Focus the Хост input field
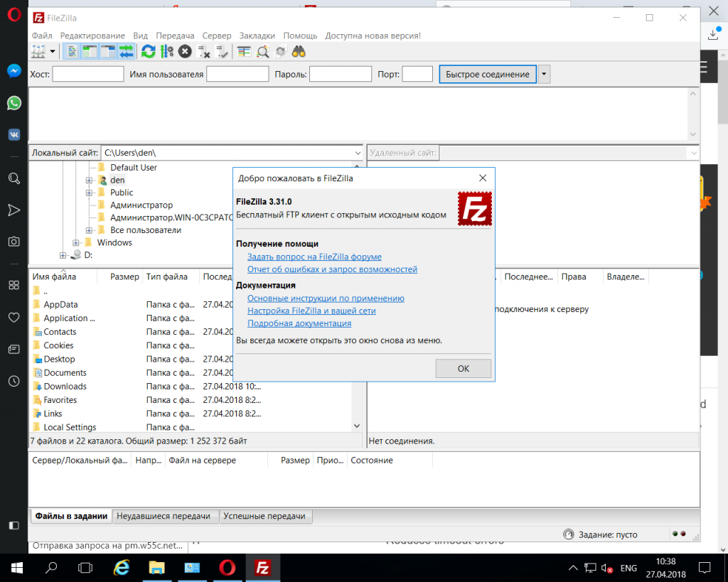The width and height of the screenshot is (728, 582). click(88, 74)
